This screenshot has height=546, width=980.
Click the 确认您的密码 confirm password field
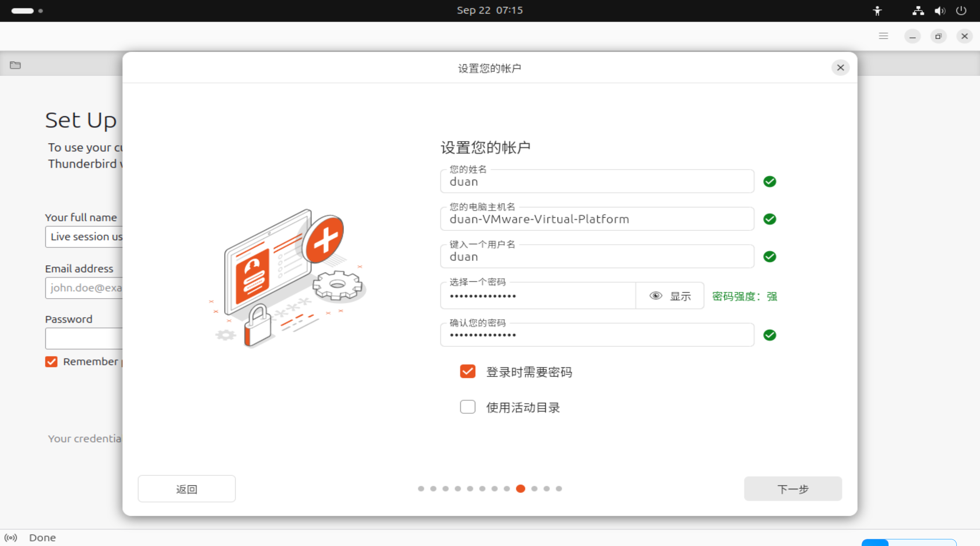(x=597, y=335)
